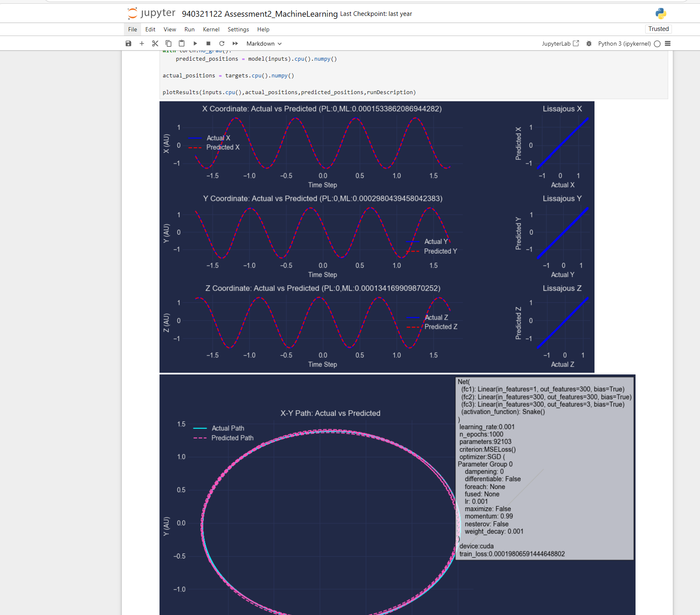
Task: Restart the kernel with the refresh icon
Action: [x=221, y=43]
